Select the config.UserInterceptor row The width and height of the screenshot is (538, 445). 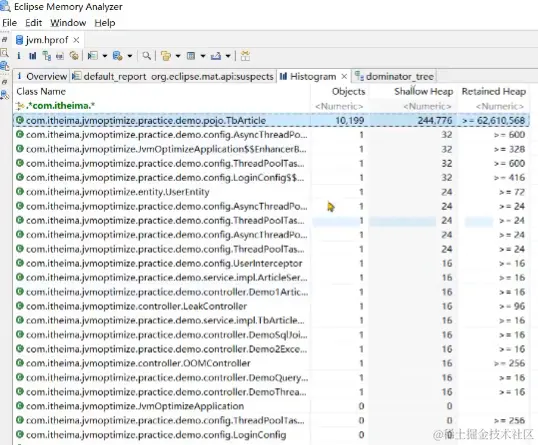pyautogui.click(x=271, y=263)
